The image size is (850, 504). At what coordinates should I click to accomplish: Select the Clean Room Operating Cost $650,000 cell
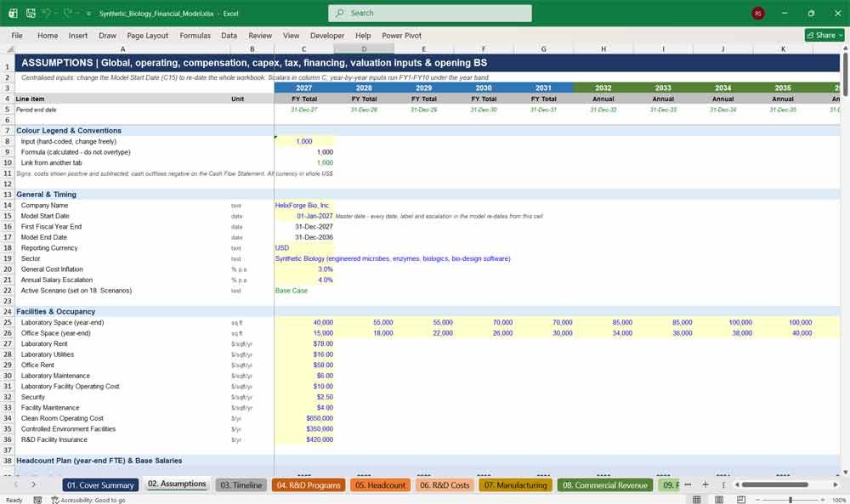pyautogui.click(x=304, y=418)
